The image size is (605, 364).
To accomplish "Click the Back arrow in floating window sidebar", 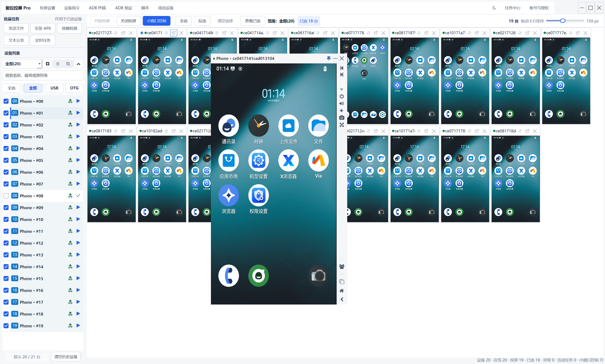I will [x=342, y=299].
